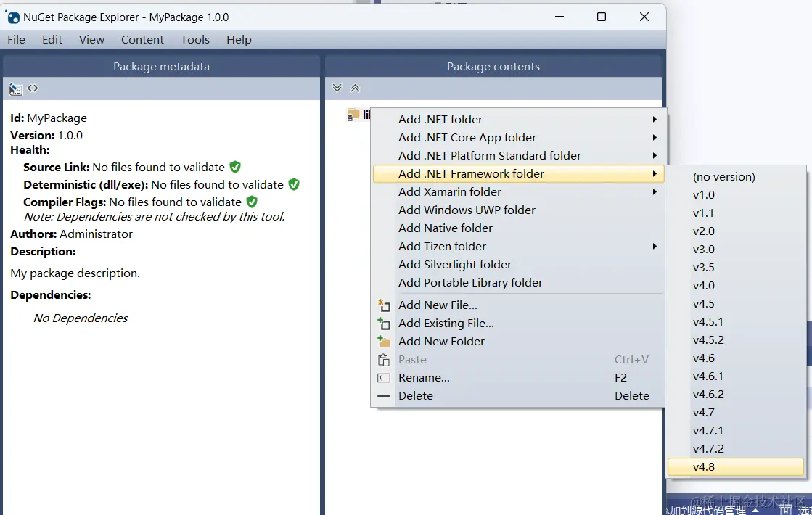Click the 'My package description.' text
Screen dimensions: 812x515
pyautogui.click(x=75, y=273)
